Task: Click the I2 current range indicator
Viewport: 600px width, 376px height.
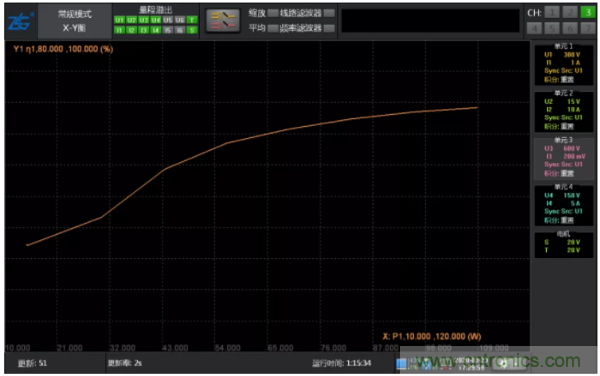Action: [132, 30]
